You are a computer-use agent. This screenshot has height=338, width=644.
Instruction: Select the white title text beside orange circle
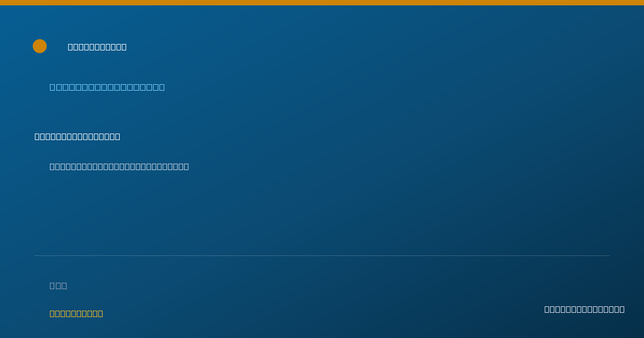pos(97,47)
